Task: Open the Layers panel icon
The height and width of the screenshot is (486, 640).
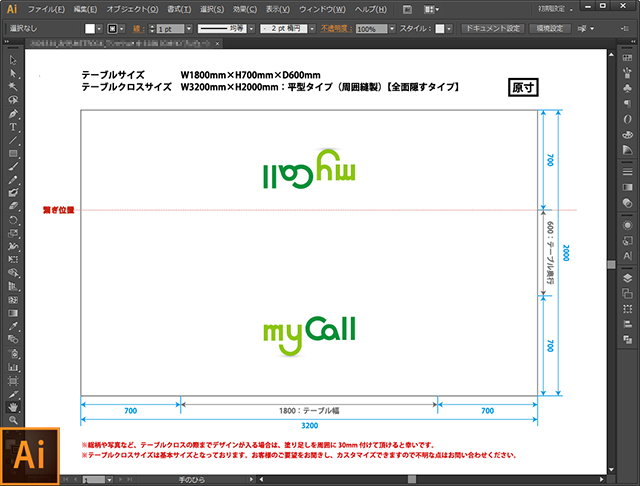Action: (627, 278)
